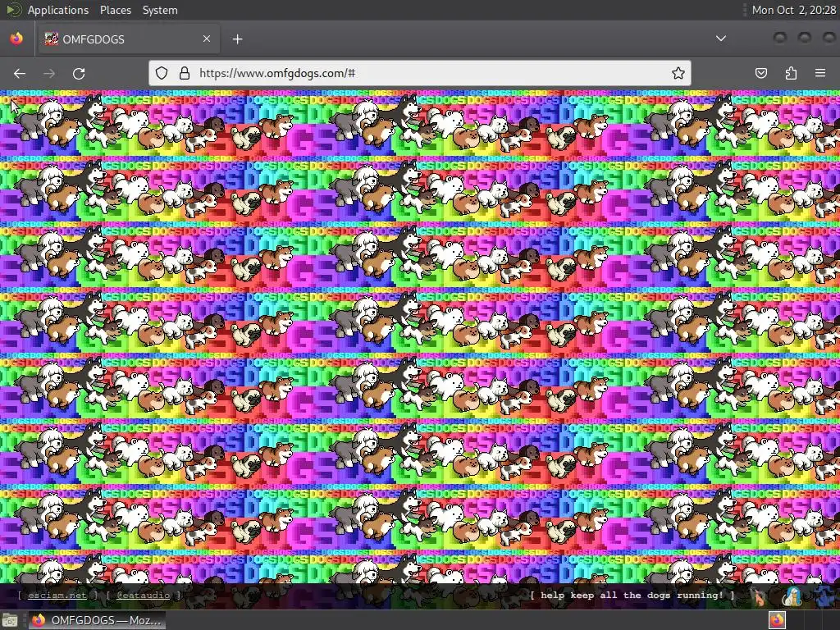
Task: Click the brown dog icon in page footer
Action: (759, 596)
